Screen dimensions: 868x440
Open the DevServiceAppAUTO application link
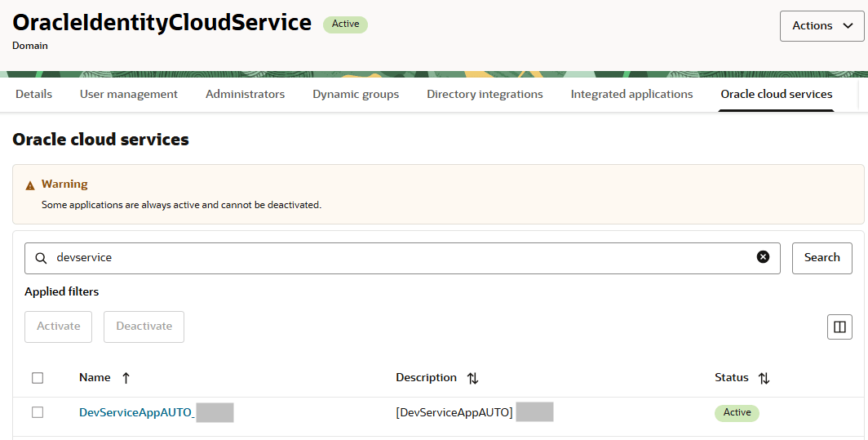[136, 412]
